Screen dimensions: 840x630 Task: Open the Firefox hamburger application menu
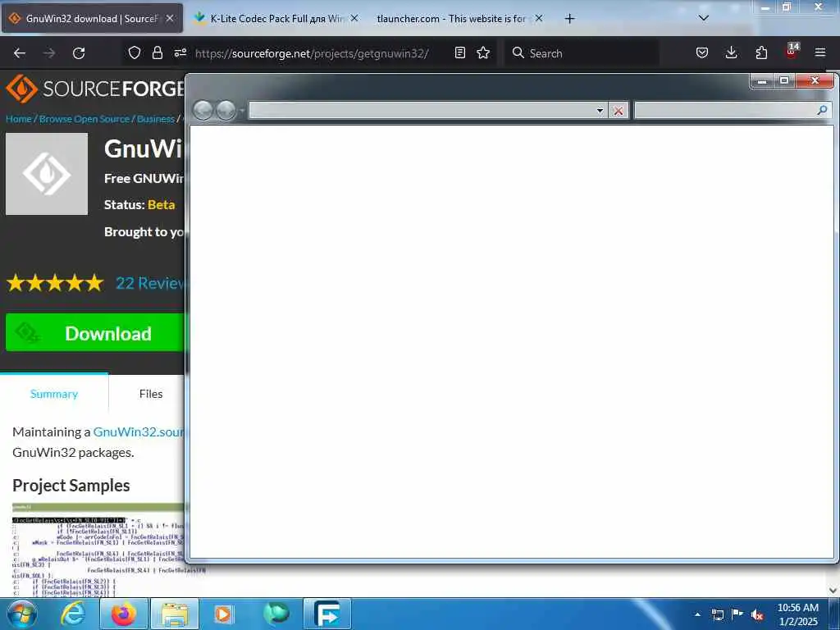coord(820,52)
